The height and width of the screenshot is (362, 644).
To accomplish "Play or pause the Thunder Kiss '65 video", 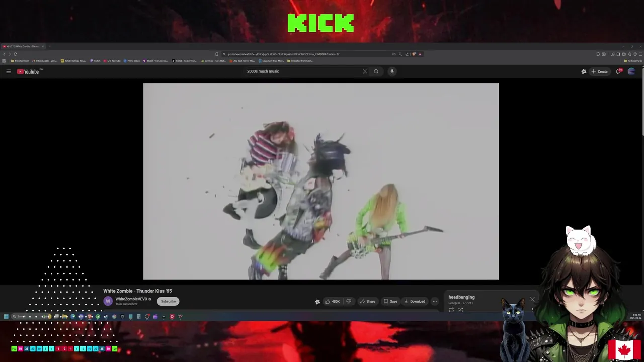I will (321, 182).
